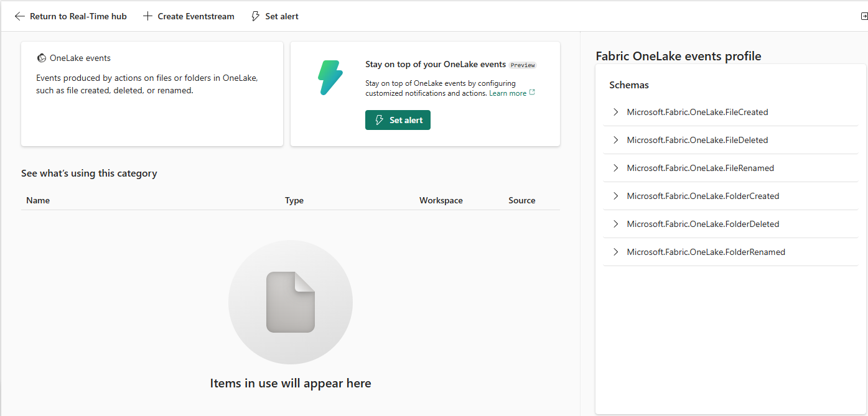Expand the FileRenamed schema chevron
Image resolution: width=868 pixels, height=416 pixels.
pos(616,168)
